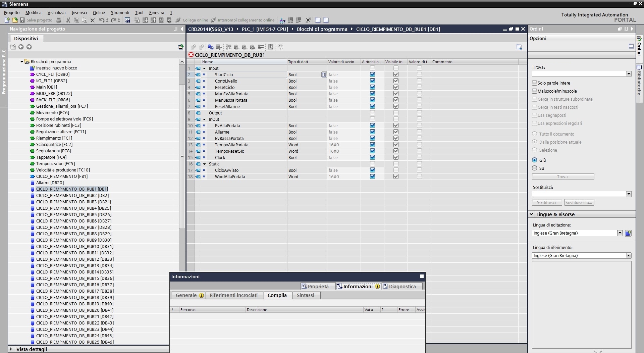
Task: Open 'Lingua di riferimento' dropdown
Action: tap(629, 256)
